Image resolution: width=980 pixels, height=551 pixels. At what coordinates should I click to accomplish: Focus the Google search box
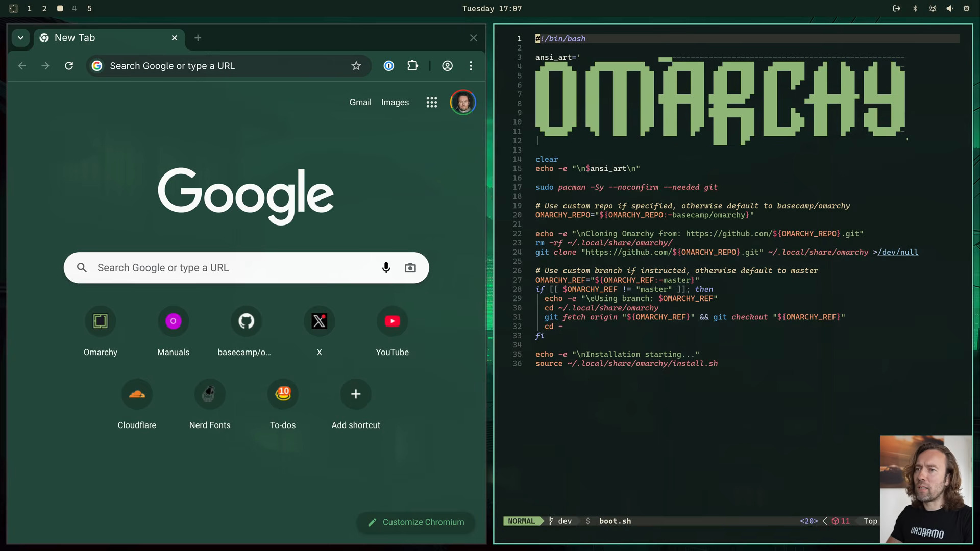tap(230, 268)
